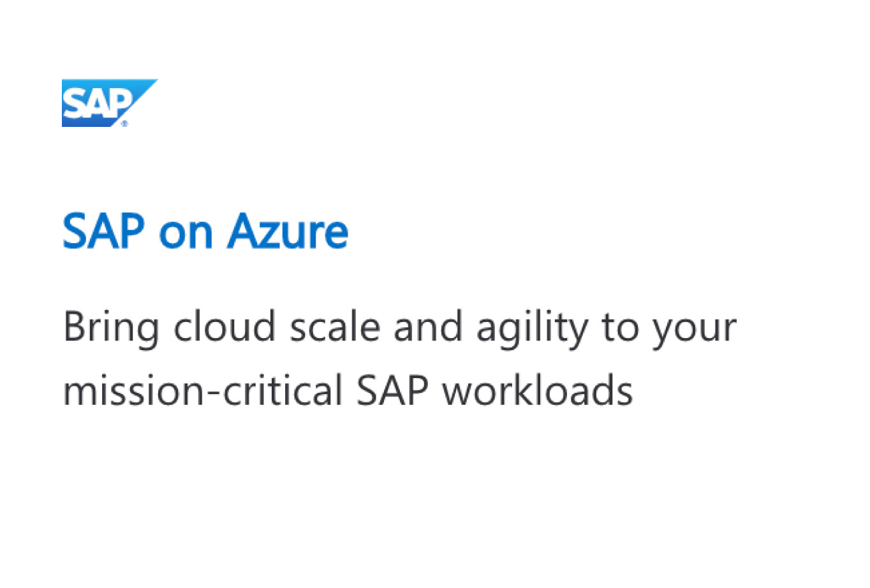Image resolution: width=870 pixels, height=588 pixels.
Task: Open the SAP on Azure heading link
Action: point(205,231)
